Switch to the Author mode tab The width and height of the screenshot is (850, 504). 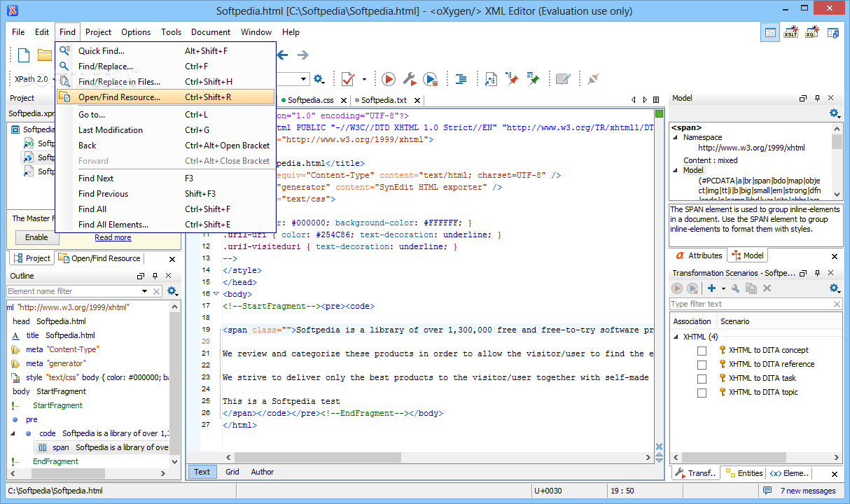[x=263, y=472]
